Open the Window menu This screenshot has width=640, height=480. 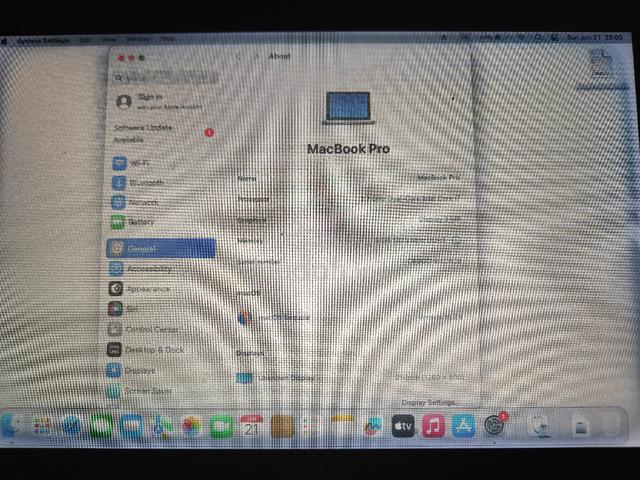[138, 39]
